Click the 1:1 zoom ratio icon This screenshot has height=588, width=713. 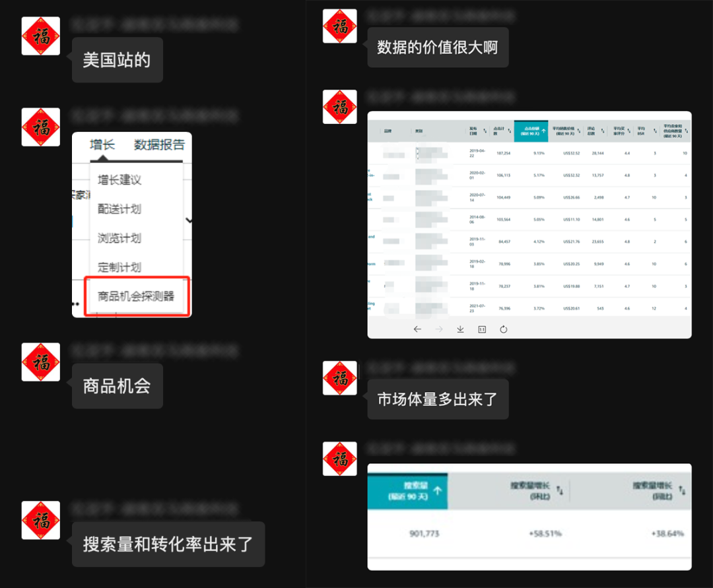482,328
